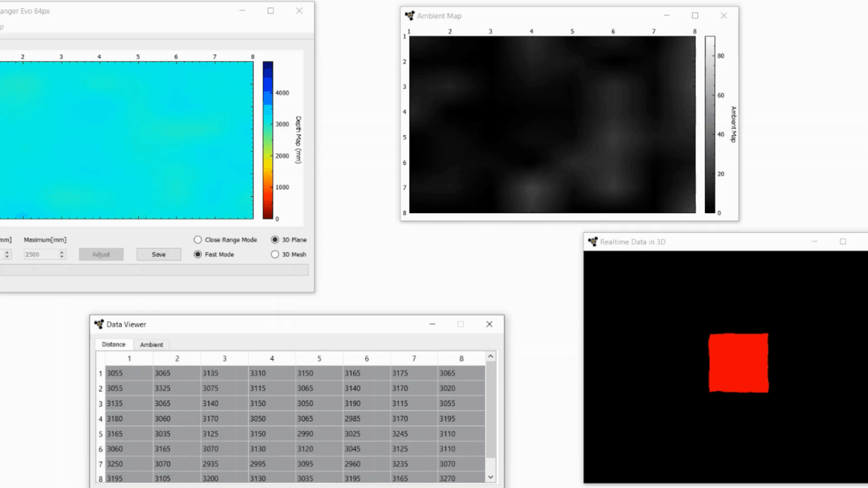Select the Close Range Mode radio button
The width and height of the screenshot is (868, 488).
(198, 240)
